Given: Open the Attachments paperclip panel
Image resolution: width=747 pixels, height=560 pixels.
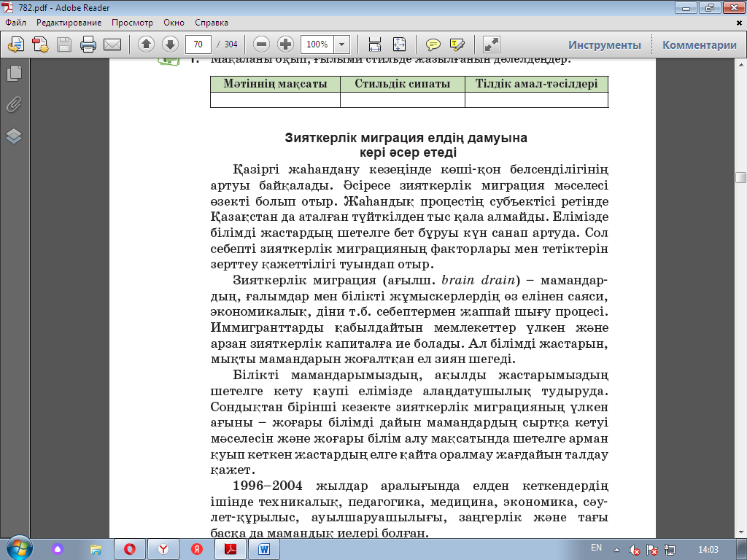Looking at the screenshot, I should 15,104.
